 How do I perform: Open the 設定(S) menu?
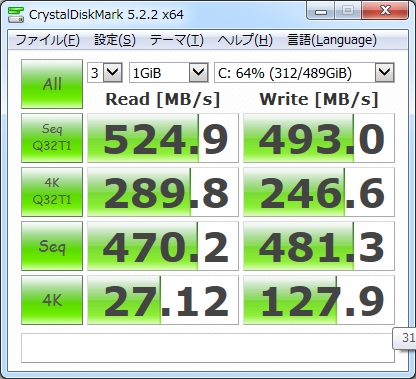pyautogui.click(x=115, y=40)
